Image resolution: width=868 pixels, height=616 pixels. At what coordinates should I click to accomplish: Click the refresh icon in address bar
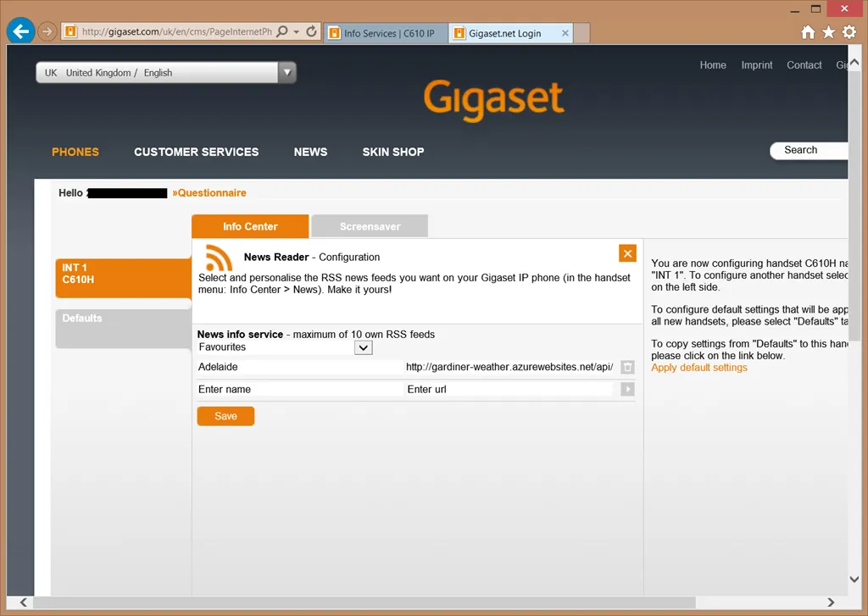(x=311, y=32)
